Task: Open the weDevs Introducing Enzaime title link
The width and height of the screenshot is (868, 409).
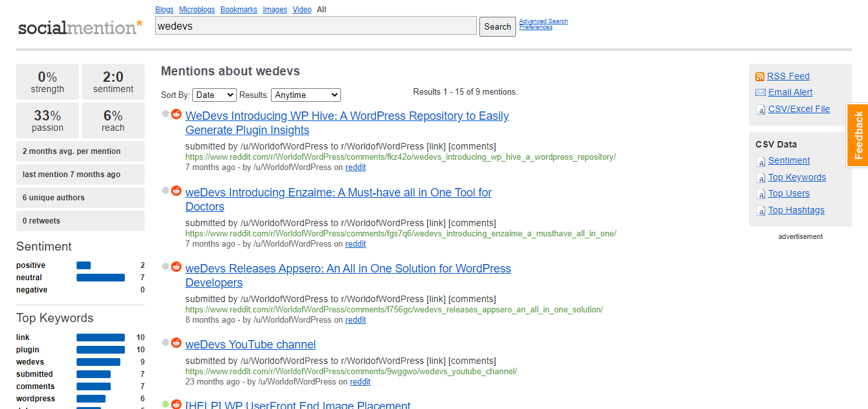Action: coord(338,200)
